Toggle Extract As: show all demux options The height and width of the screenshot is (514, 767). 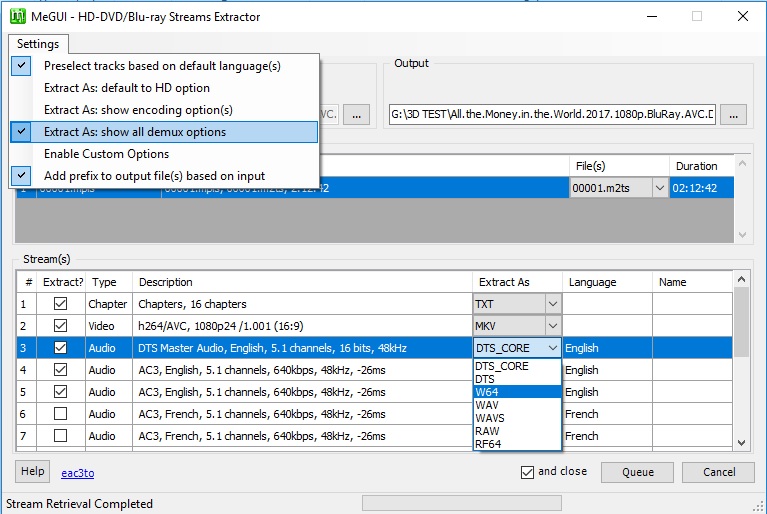[164, 132]
